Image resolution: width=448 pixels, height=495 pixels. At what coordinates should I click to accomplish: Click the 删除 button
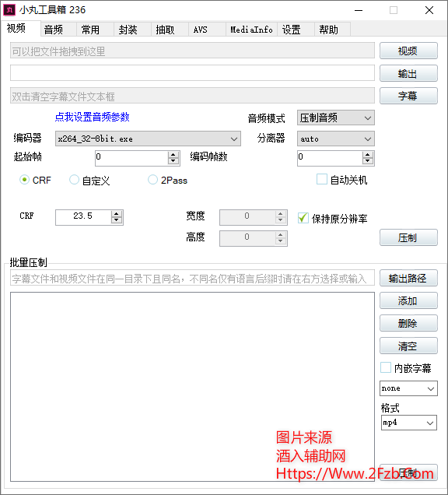(408, 323)
